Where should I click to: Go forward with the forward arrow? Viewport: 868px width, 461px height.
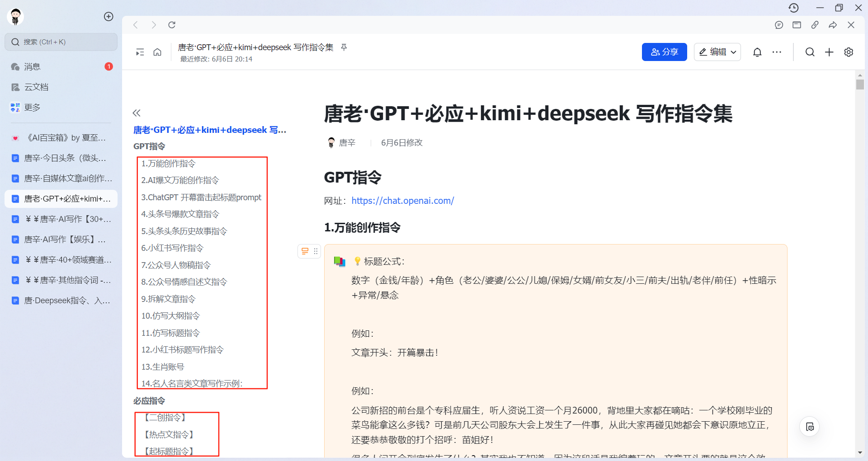[x=154, y=25]
